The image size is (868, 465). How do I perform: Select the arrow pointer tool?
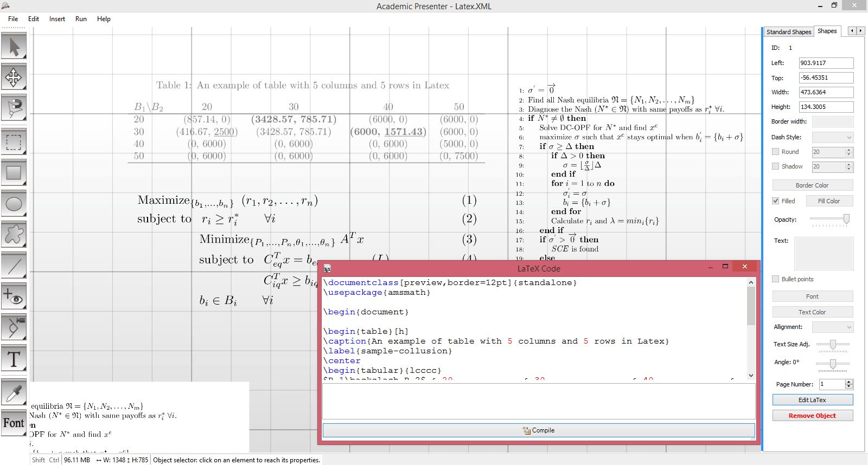click(x=14, y=47)
